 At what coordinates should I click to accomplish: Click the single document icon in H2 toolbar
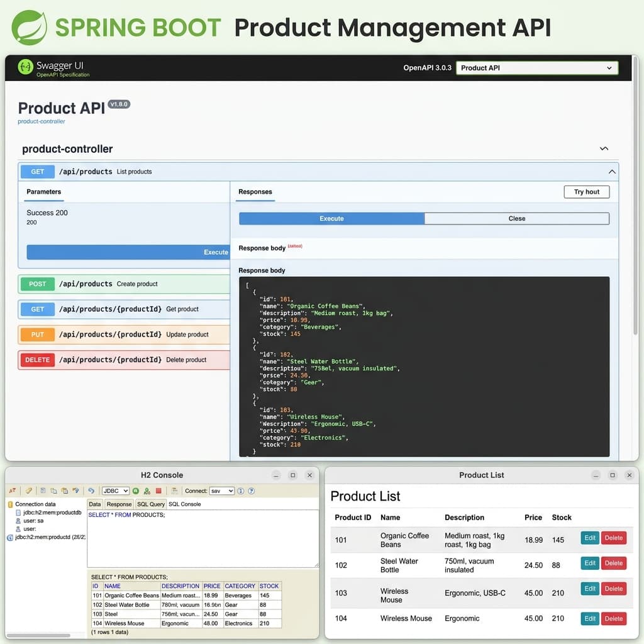tap(43, 491)
